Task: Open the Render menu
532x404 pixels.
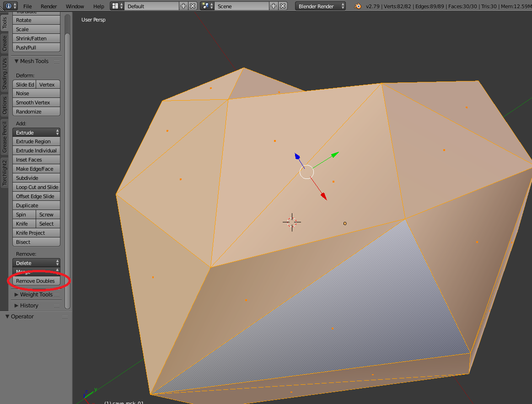Action: coord(49,6)
